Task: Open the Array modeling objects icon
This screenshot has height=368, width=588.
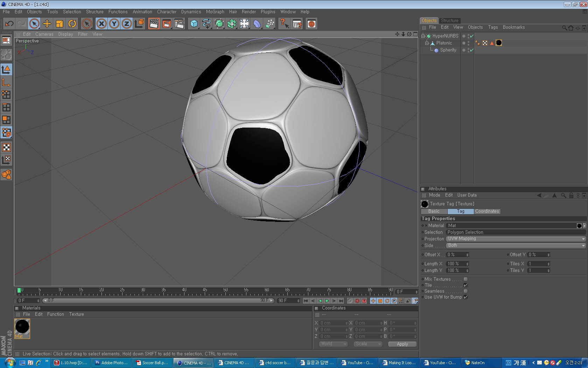Action: pyautogui.click(x=232, y=24)
